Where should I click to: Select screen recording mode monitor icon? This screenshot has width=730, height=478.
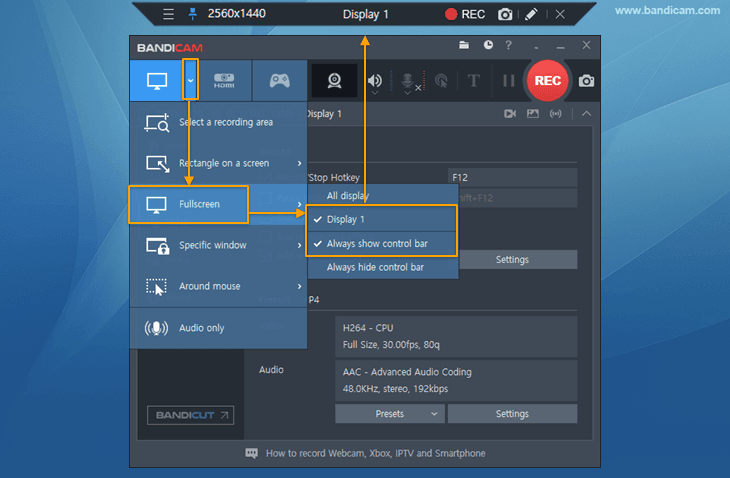[157, 81]
